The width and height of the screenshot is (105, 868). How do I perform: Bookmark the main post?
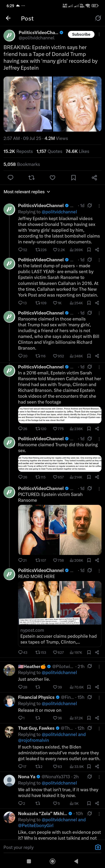73,178
